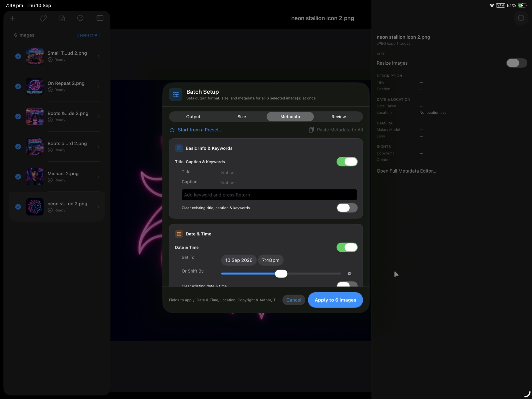The height and width of the screenshot is (399, 532).
Task: Click Deselect All link
Action: pos(88,35)
